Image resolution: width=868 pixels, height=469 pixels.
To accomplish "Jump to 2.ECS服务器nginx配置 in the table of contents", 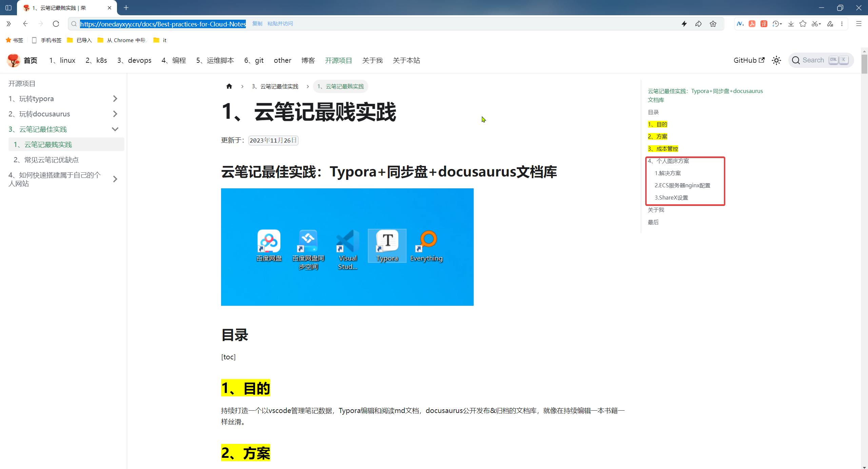I will 682,185.
